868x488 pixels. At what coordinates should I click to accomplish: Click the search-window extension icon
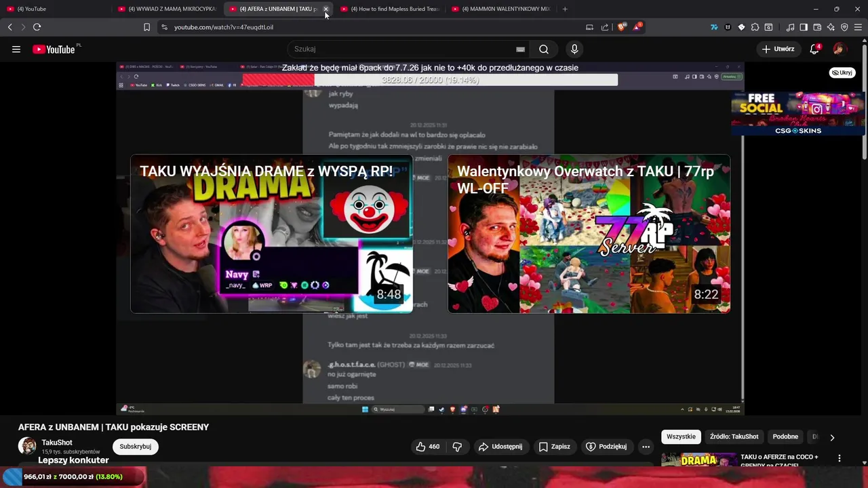[768, 27]
